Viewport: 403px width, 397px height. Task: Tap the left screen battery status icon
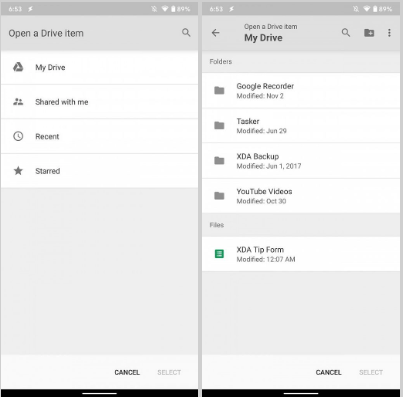173,9
